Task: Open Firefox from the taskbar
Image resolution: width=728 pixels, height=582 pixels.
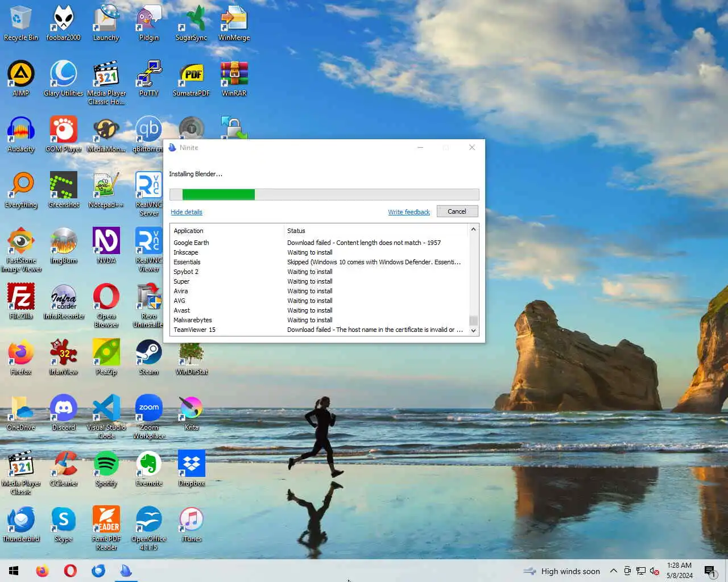Action: click(x=42, y=571)
